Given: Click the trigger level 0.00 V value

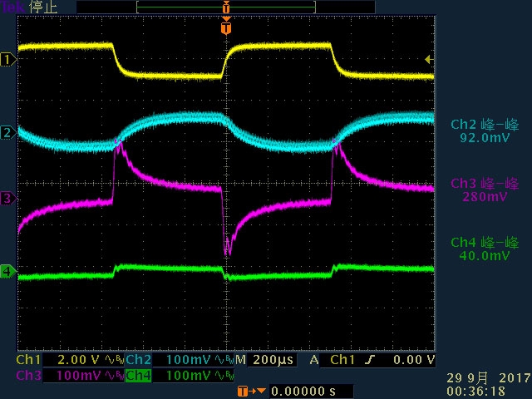Looking at the screenshot, I should tap(414, 360).
